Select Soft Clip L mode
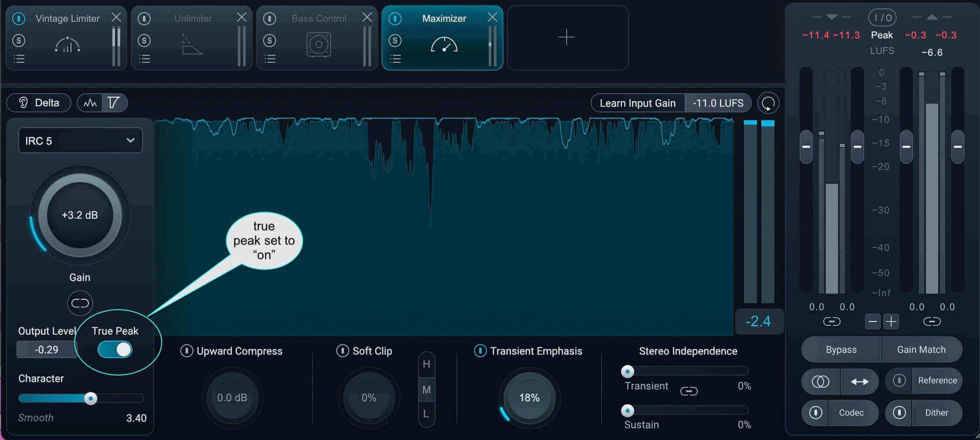 [x=426, y=414]
